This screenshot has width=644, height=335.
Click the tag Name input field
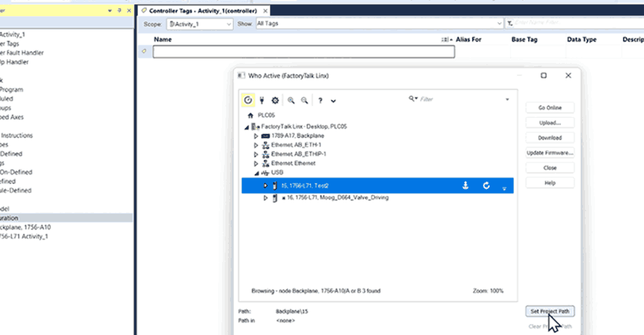(303, 52)
